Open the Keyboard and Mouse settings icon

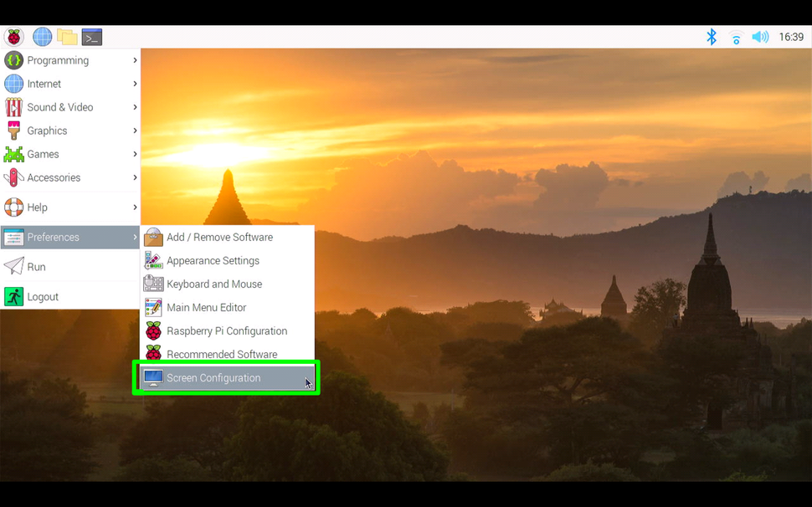(153, 284)
